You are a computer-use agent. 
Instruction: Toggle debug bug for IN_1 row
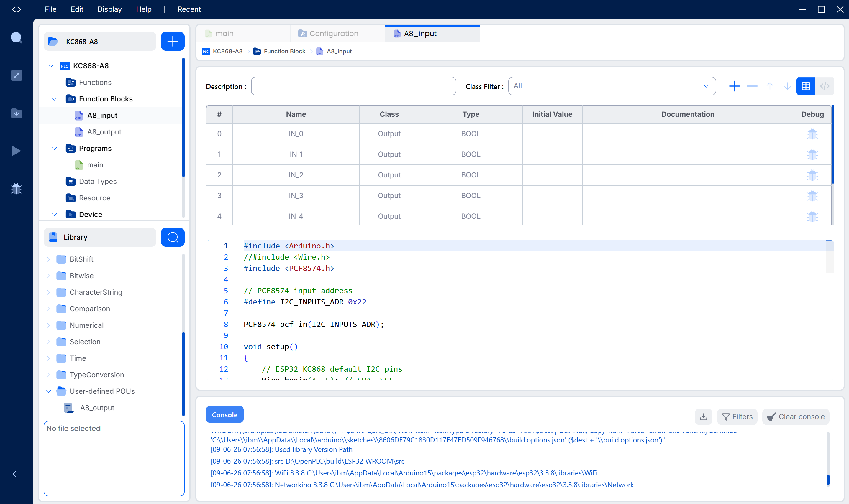(812, 154)
